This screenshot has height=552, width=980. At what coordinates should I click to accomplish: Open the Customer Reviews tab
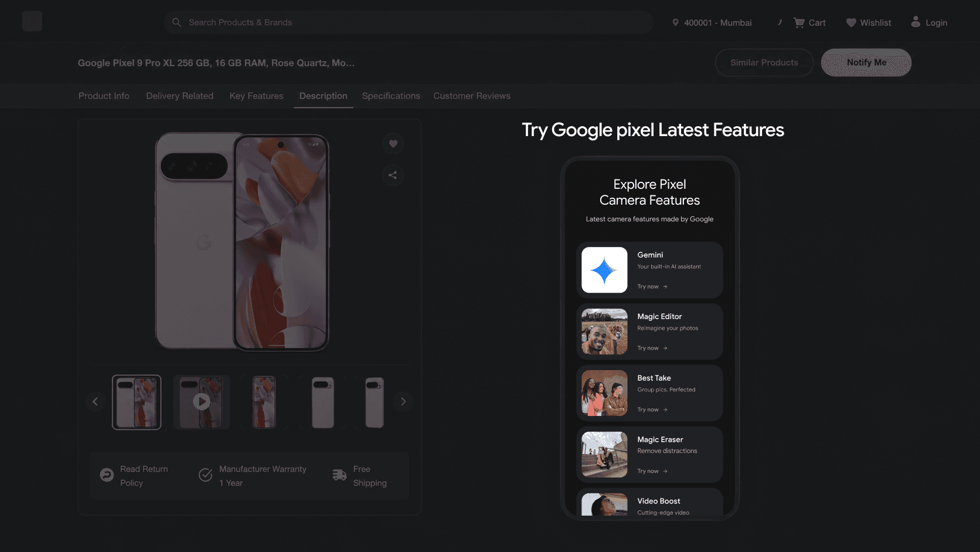tap(472, 96)
